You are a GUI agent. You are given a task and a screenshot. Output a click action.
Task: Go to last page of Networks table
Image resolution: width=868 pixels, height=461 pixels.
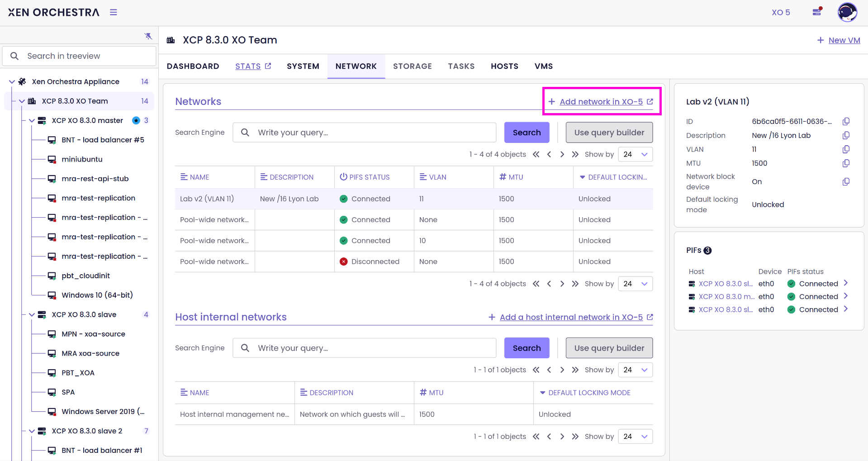(x=575, y=154)
